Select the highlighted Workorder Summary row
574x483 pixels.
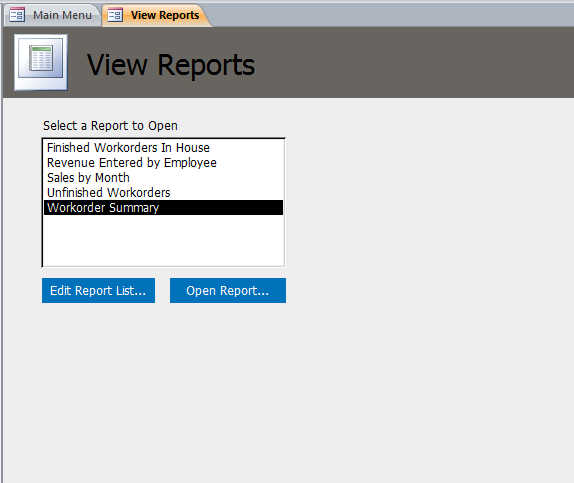(163, 208)
